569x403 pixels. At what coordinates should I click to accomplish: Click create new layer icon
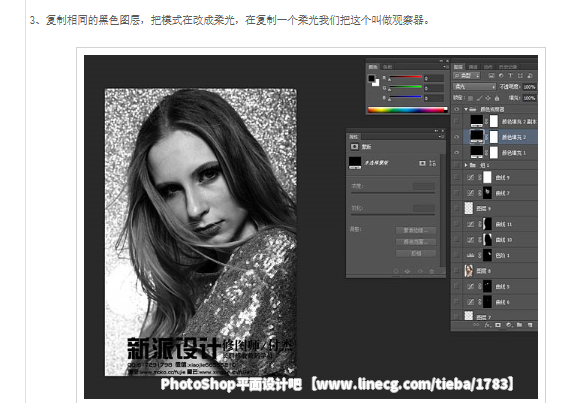[530, 325]
